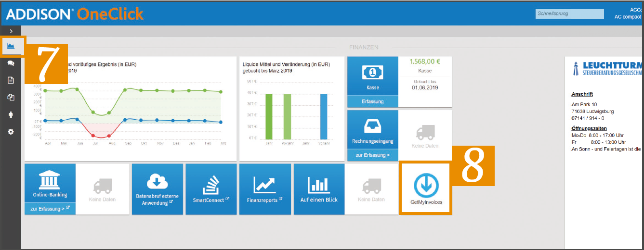Open the Finanzreports tile
This screenshot has height=250, width=644.
click(265, 189)
